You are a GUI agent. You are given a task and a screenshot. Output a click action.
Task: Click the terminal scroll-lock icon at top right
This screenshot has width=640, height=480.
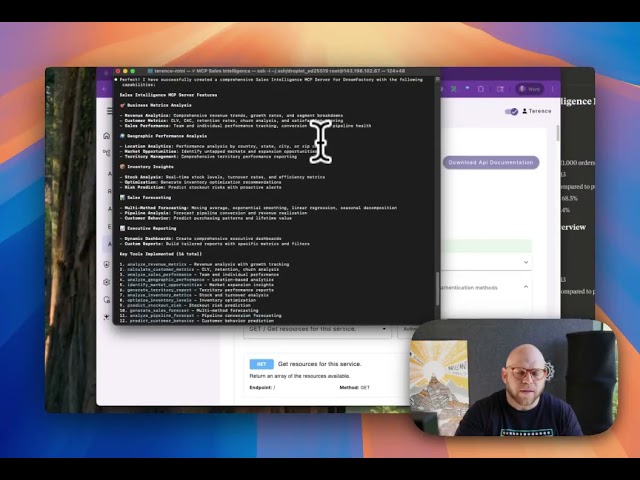click(437, 80)
